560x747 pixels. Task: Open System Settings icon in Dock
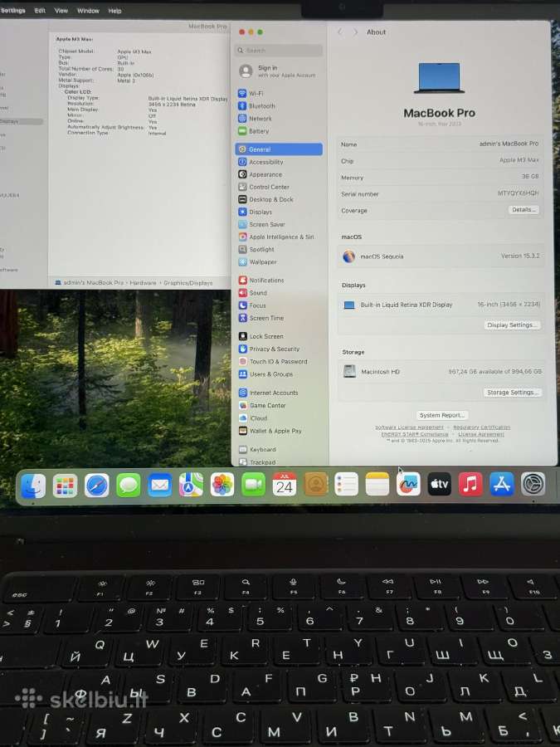tap(533, 484)
